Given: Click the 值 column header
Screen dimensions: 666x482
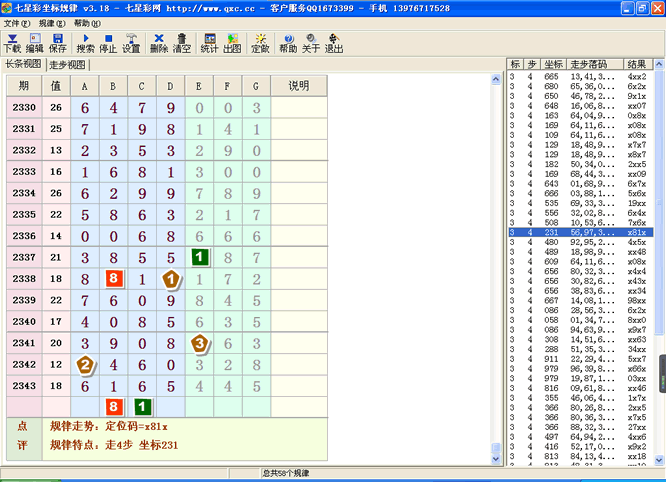Looking at the screenshot, I should click(x=56, y=86).
